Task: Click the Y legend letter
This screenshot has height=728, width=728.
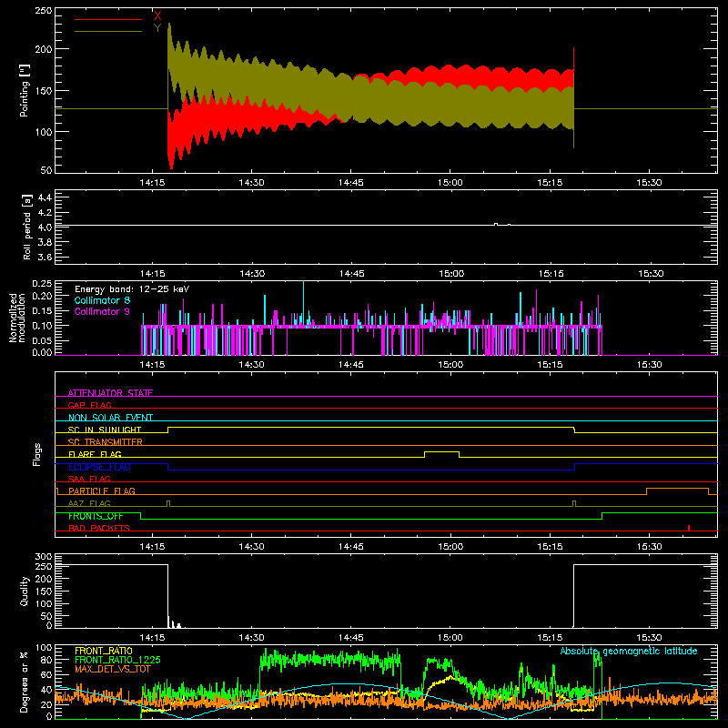Action: point(157,28)
